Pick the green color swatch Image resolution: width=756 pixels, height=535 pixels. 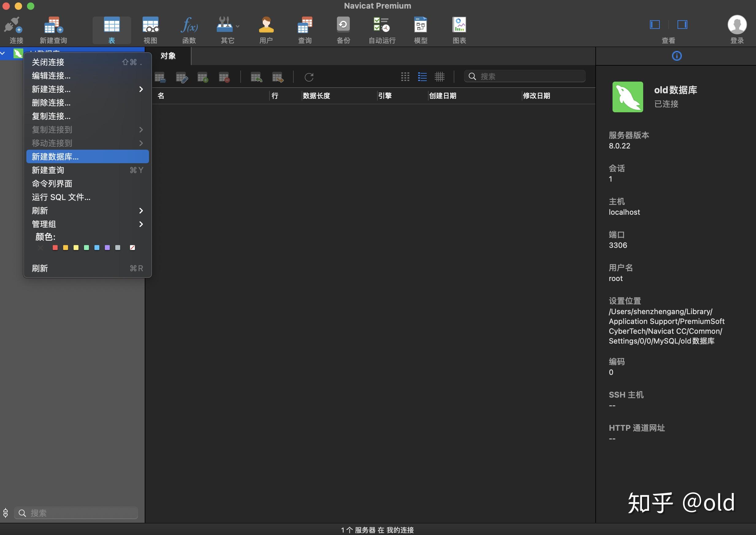(86, 248)
